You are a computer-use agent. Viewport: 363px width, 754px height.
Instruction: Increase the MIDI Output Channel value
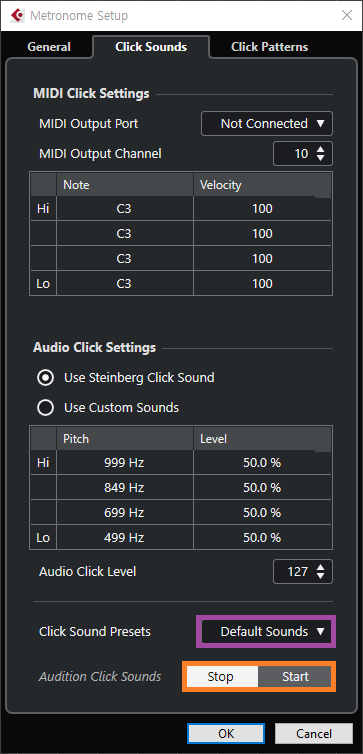pos(321,149)
